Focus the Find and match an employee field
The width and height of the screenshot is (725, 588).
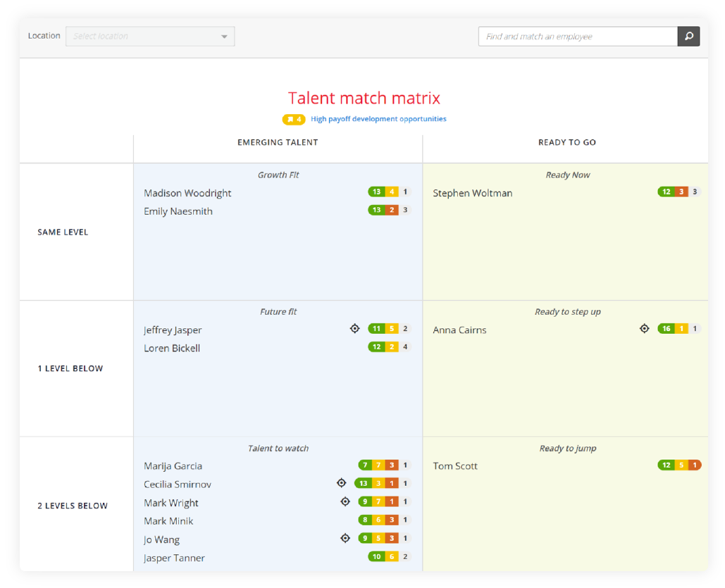click(x=578, y=36)
